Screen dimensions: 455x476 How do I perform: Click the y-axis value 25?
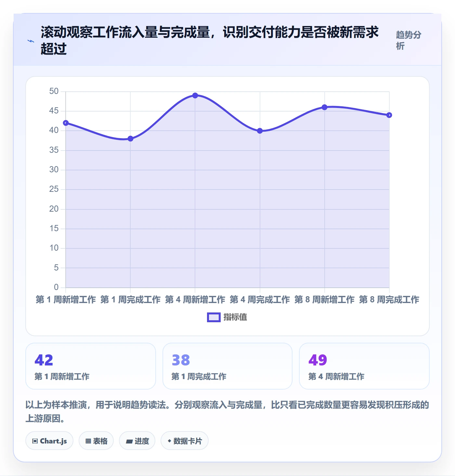click(x=54, y=189)
